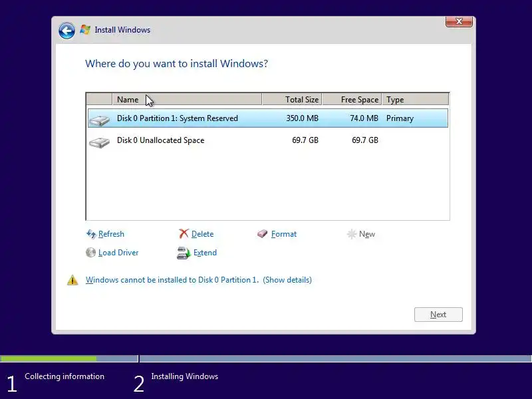This screenshot has width=532, height=399.
Task: Click the New partition link
Action: 367,234
